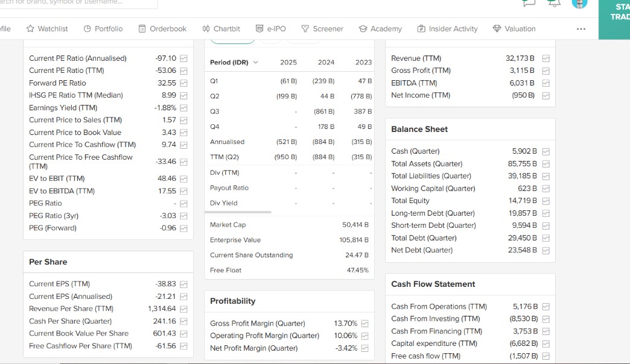Click the Valuation diamond icon
630x364 pixels.
point(497,29)
